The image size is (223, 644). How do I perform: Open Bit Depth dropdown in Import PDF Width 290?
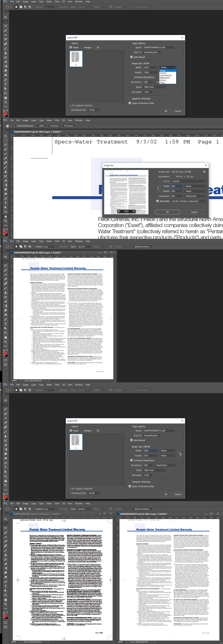[148, 475]
